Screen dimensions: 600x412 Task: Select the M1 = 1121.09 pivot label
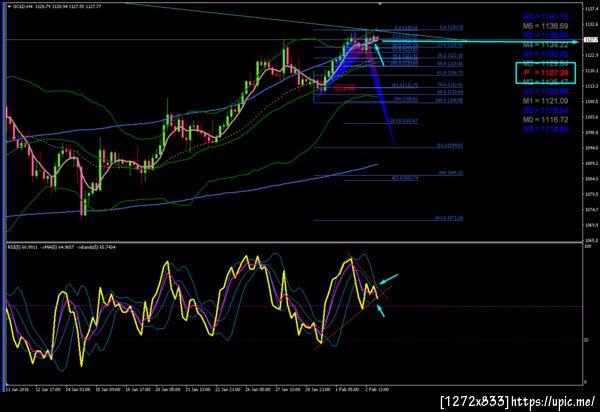(x=545, y=101)
